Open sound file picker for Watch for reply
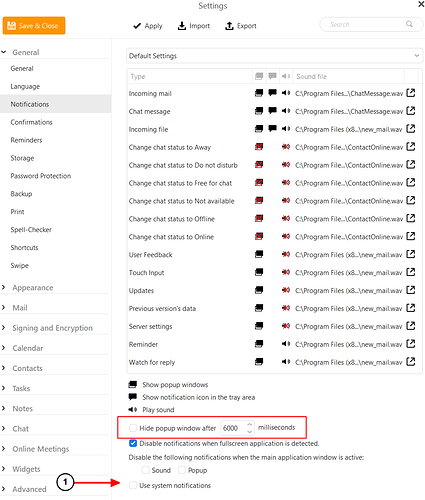The image size is (425, 500). 411,362
